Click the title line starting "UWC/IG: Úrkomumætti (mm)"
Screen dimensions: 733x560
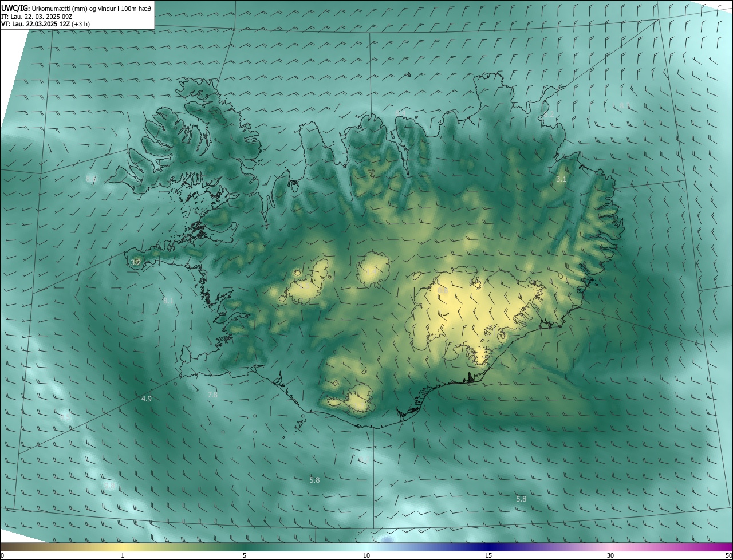point(75,8)
